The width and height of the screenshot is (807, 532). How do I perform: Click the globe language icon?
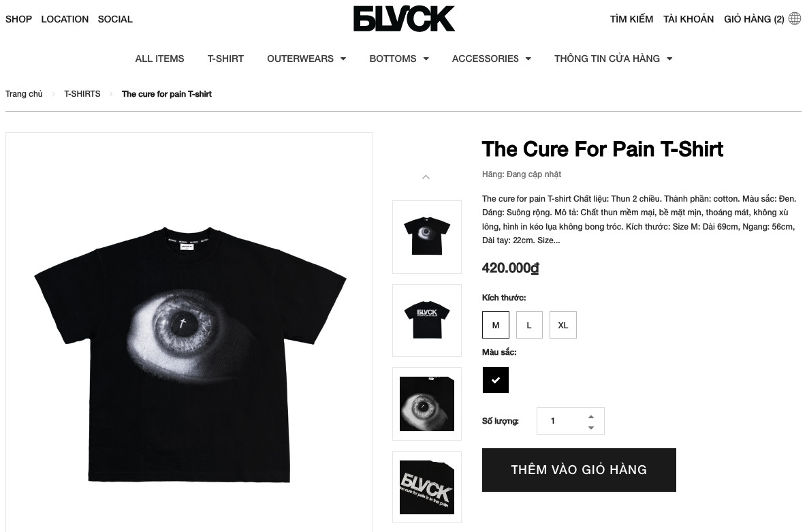coord(795,18)
